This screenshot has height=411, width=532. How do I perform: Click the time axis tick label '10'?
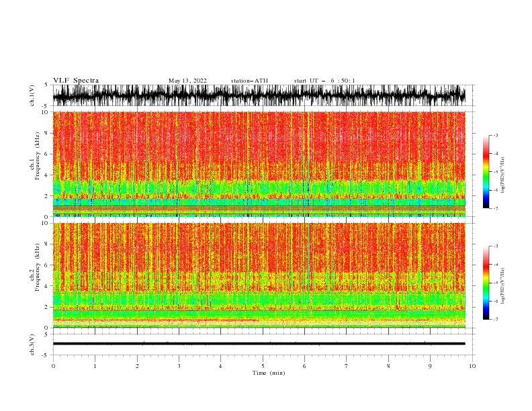click(472, 366)
